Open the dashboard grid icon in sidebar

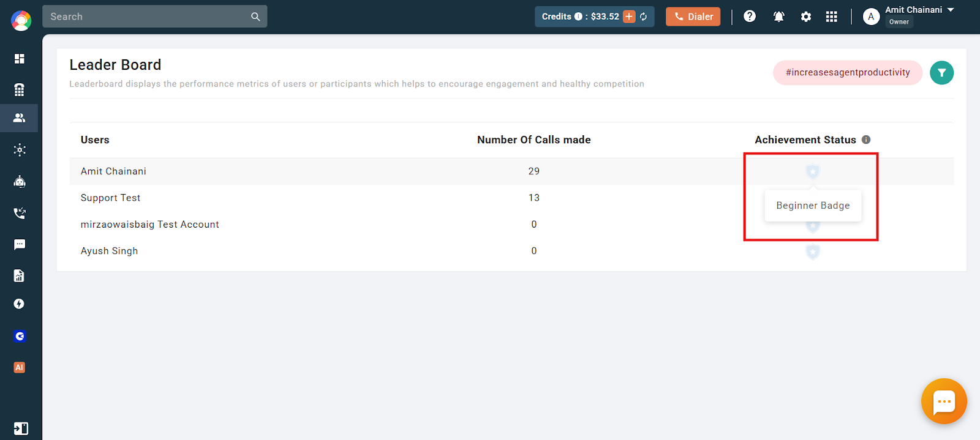pos(20,59)
